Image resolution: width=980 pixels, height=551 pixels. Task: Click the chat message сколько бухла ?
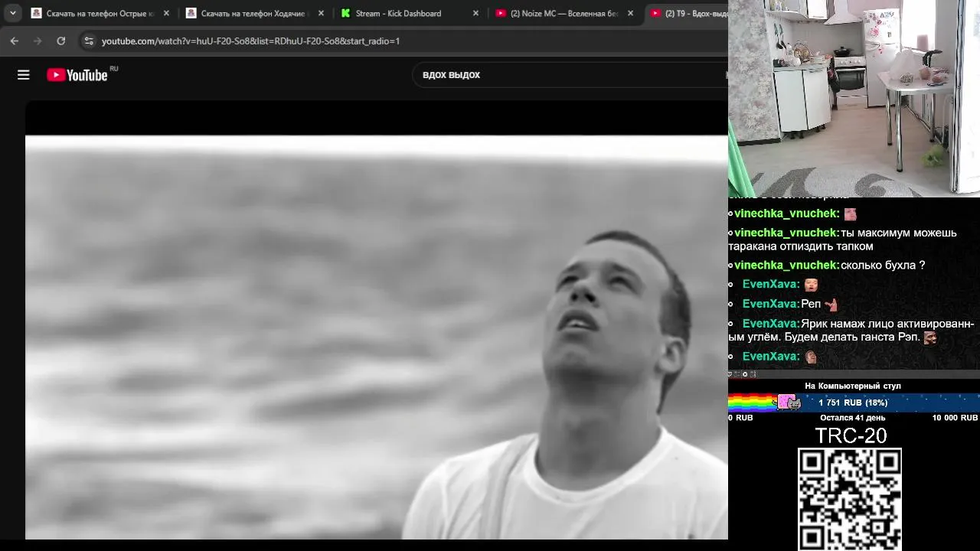(x=883, y=266)
